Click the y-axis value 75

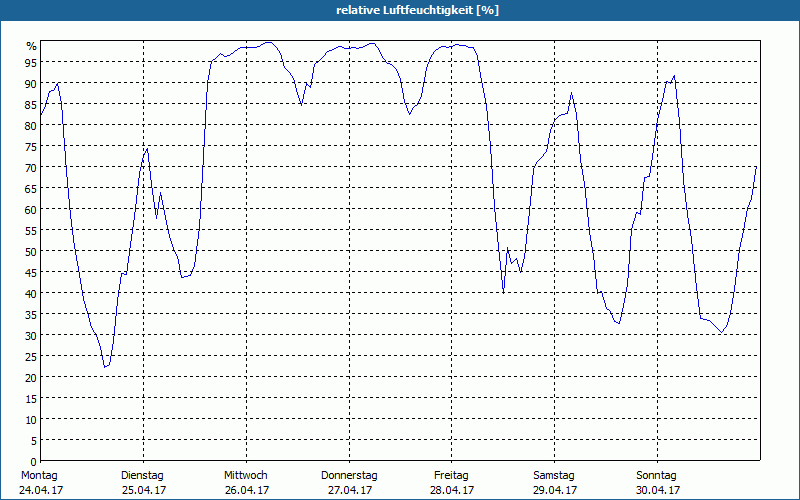tap(31, 146)
